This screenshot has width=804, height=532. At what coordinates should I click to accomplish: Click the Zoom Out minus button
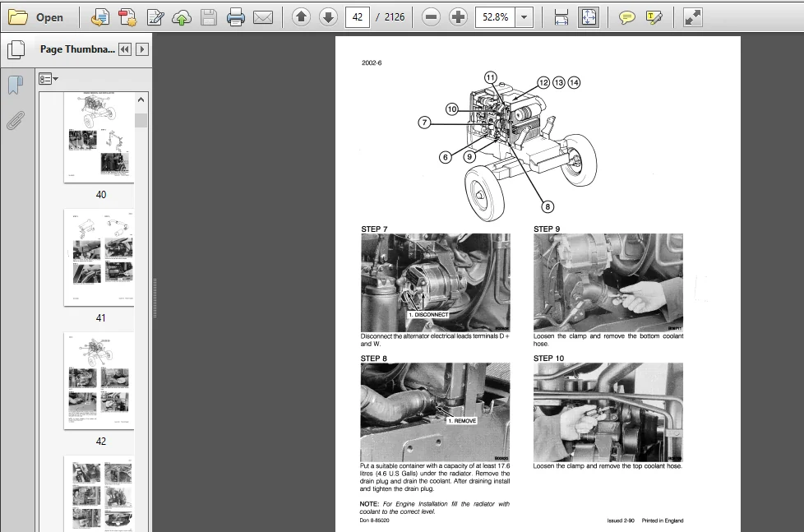[432, 17]
